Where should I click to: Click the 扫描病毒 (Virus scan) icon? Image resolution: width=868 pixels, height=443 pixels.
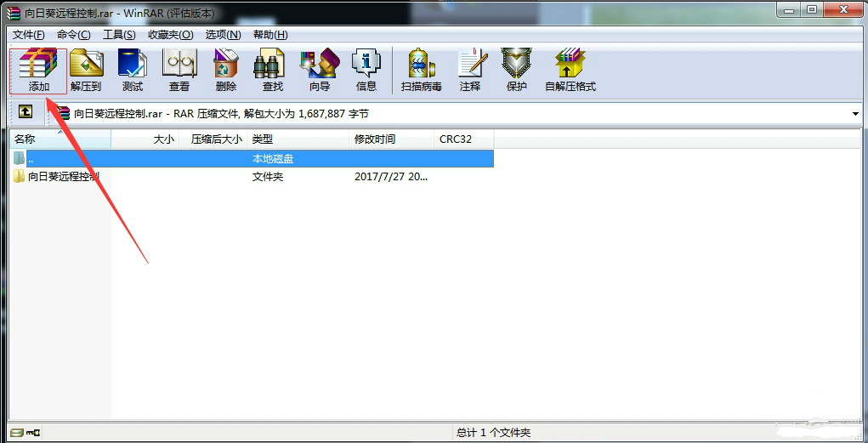pyautogui.click(x=422, y=71)
